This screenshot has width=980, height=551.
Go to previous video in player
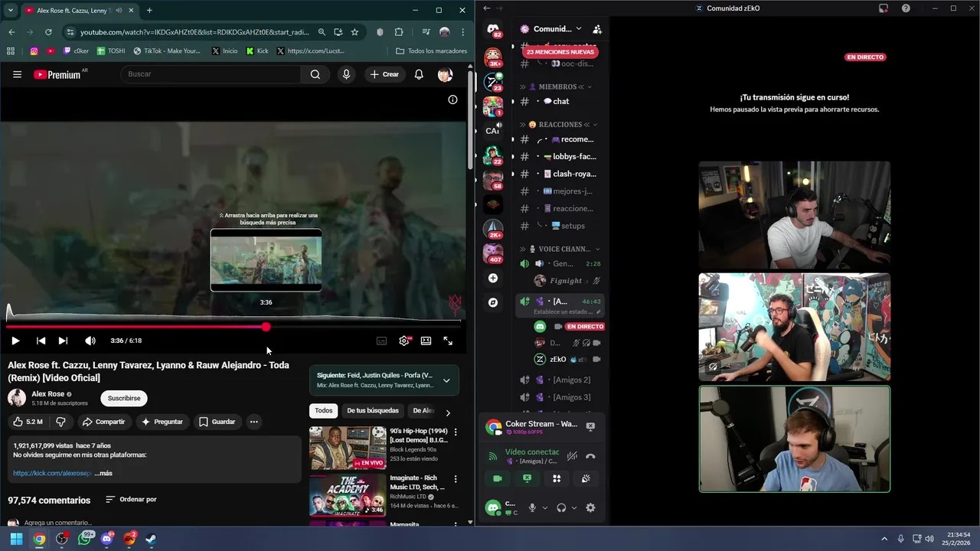[41, 341]
